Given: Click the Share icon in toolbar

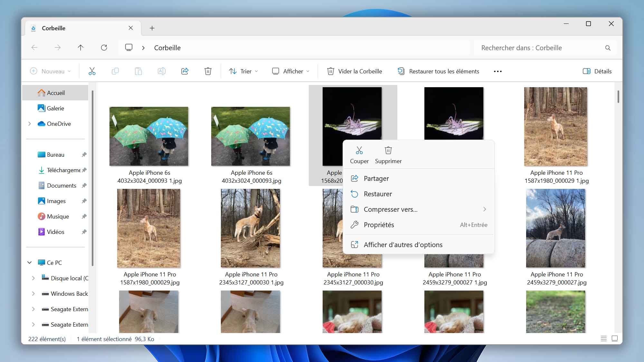Looking at the screenshot, I should pos(185,71).
